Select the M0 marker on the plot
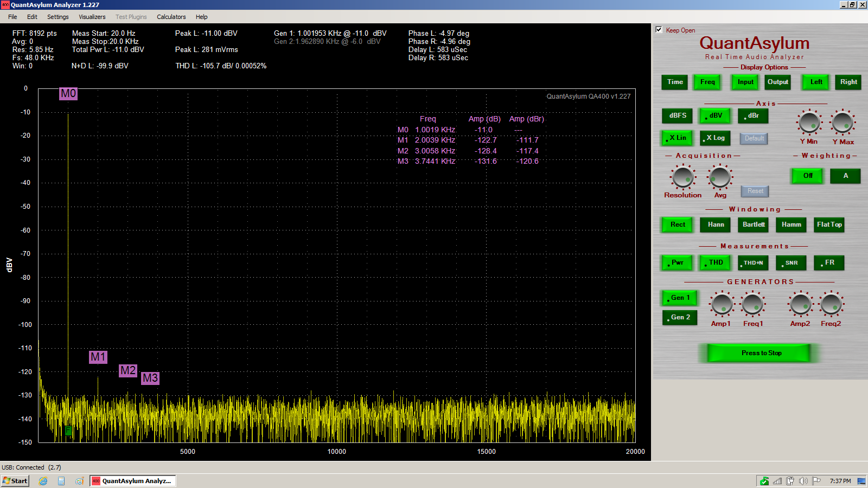 [x=68, y=94]
